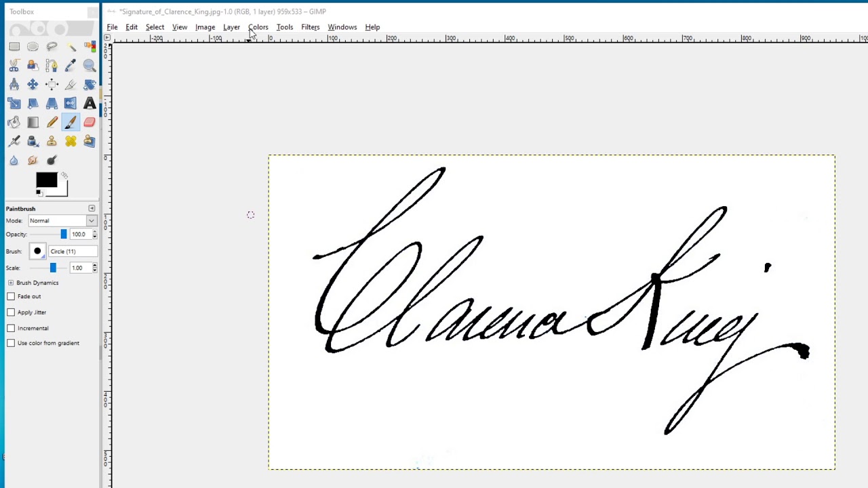Image resolution: width=868 pixels, height=488 pixels.
Task: Select the Free Select lasso tool
Action: click(52, 47)
